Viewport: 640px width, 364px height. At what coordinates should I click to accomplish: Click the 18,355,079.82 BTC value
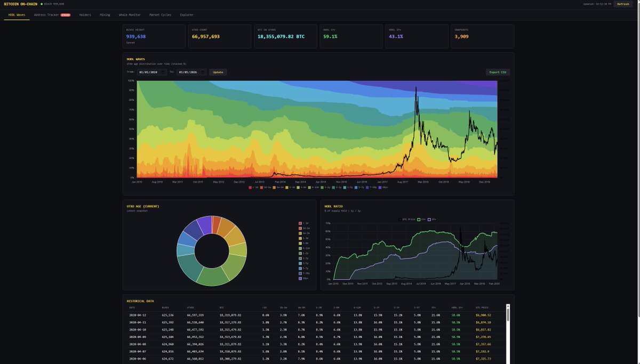tap(281, 37)
